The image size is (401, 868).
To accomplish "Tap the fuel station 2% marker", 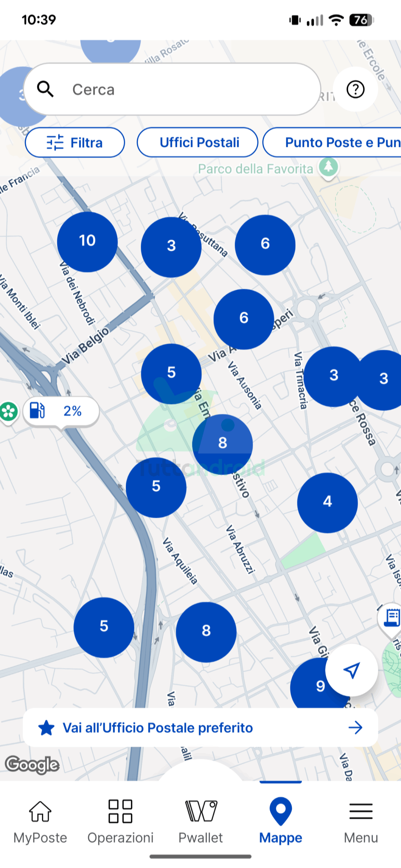I will point(61,411).
